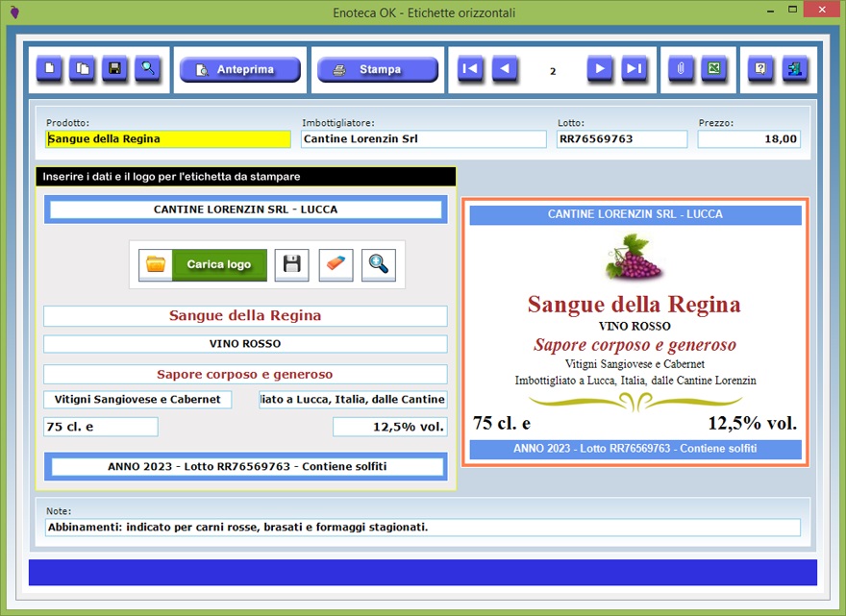The image size is (846, 616).
Task: Edit header field CANTINE LORENZIN SRL - LUCCA
Action: 245,209
